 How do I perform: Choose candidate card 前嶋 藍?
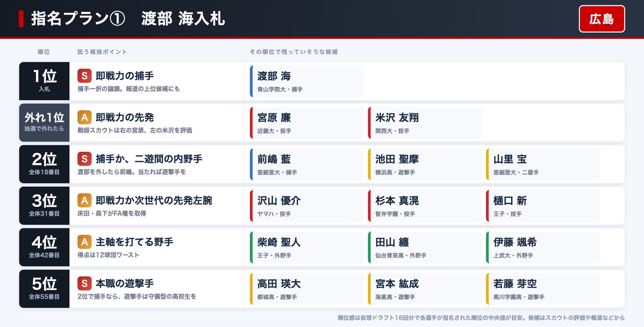click(x=307, y=164)
